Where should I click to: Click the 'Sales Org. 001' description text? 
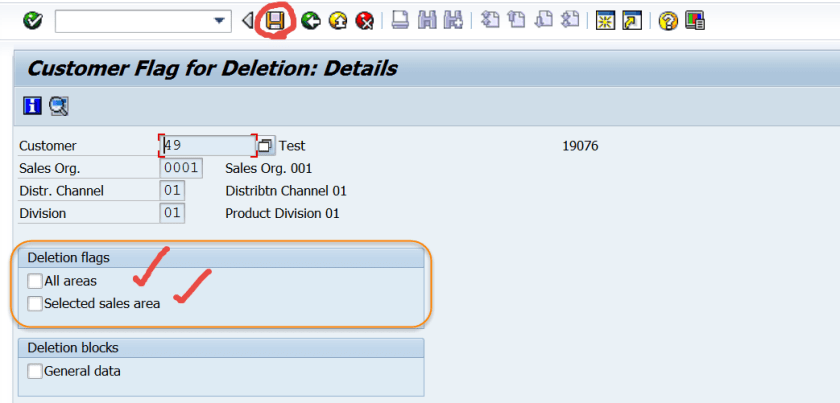click(x=268, y=168)
